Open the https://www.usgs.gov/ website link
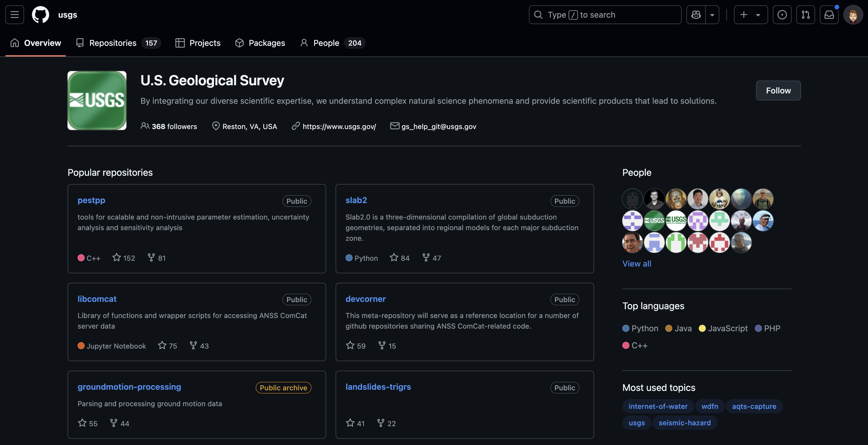The height and width of the screenshot is (445, 868). [339, 126]
